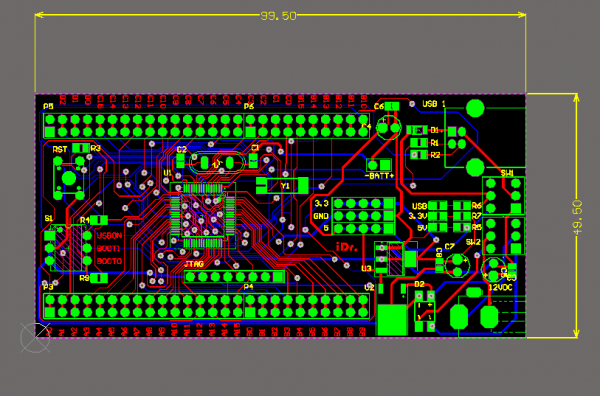Click the P4 header designator
The width and height of the screenshot is (600, 396).
click(248, 287)
